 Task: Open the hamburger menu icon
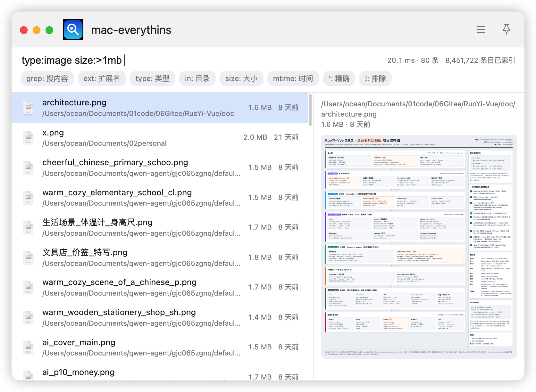pyautogui.click(x=481, y=29)
